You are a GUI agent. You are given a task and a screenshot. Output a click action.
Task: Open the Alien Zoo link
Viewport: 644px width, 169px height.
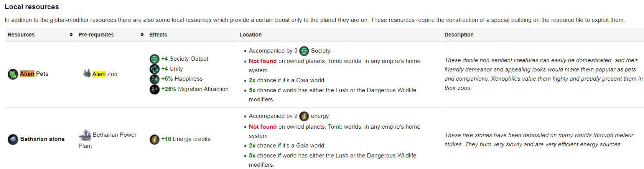click(x=105, y=74)
